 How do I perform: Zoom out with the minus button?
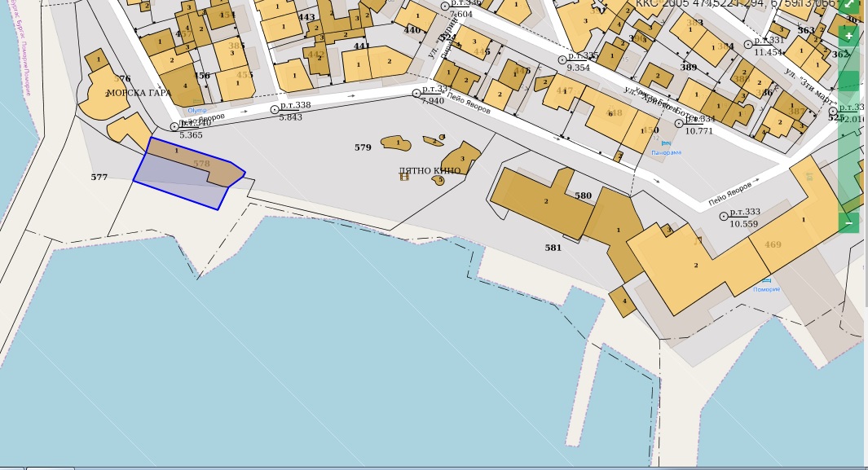tap(848, 222)
